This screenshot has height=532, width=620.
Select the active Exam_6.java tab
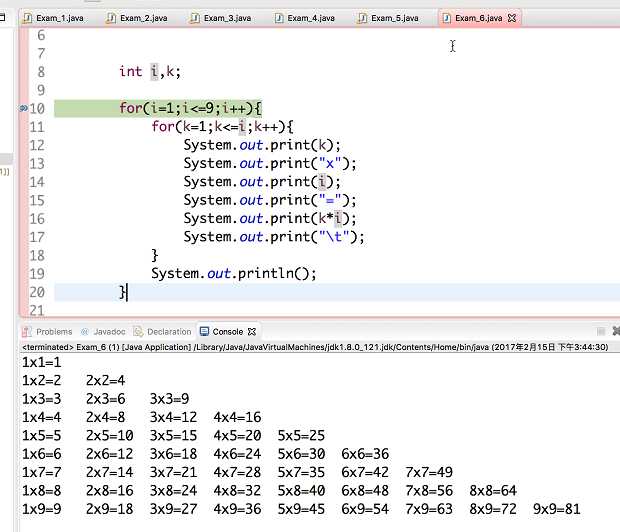478,18
